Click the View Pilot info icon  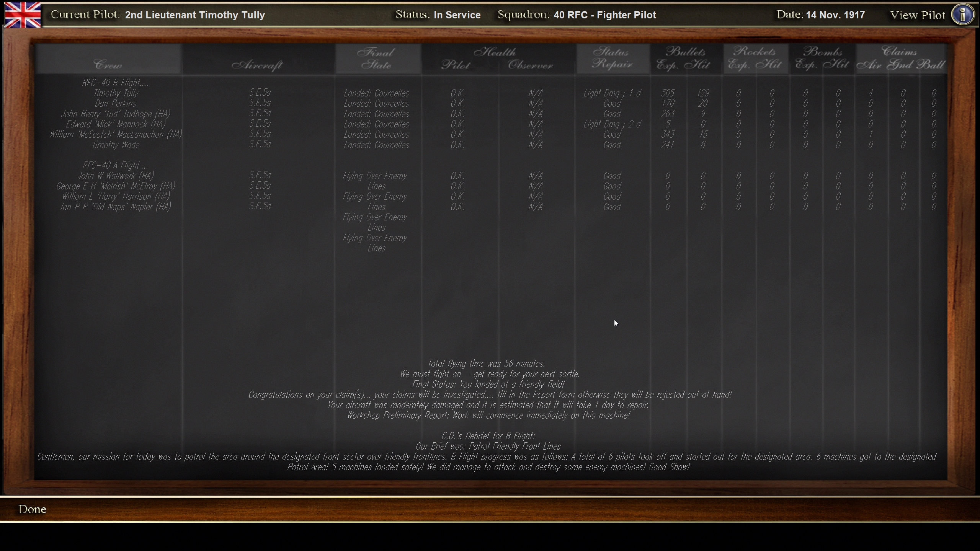click(x=962, y=15)
